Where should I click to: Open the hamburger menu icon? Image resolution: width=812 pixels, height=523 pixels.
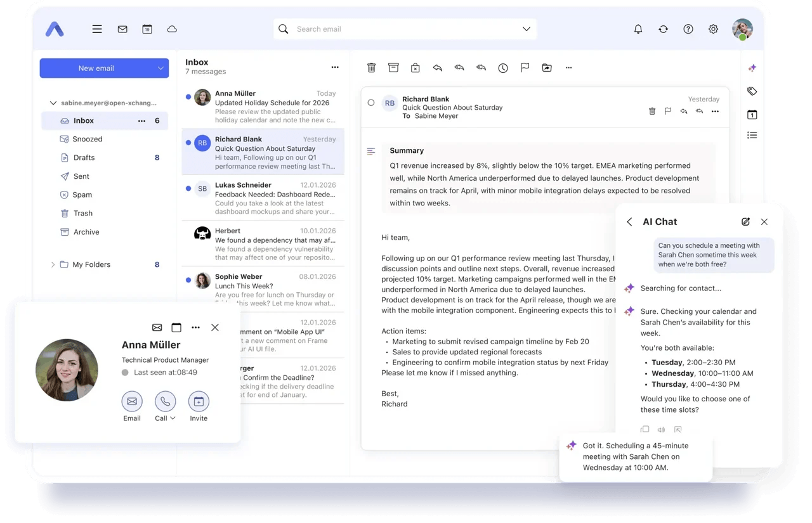97,29
